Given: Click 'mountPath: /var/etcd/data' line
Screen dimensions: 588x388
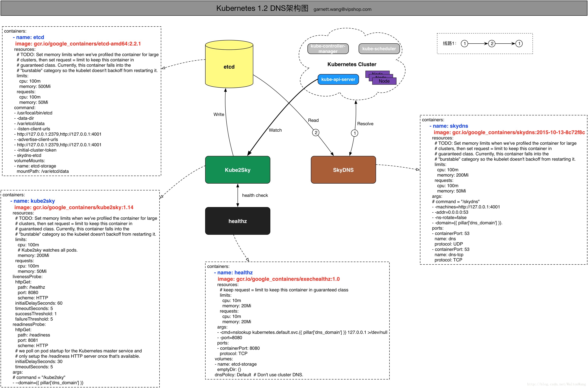Looking at the screenshot, I should tap(43, 171).
